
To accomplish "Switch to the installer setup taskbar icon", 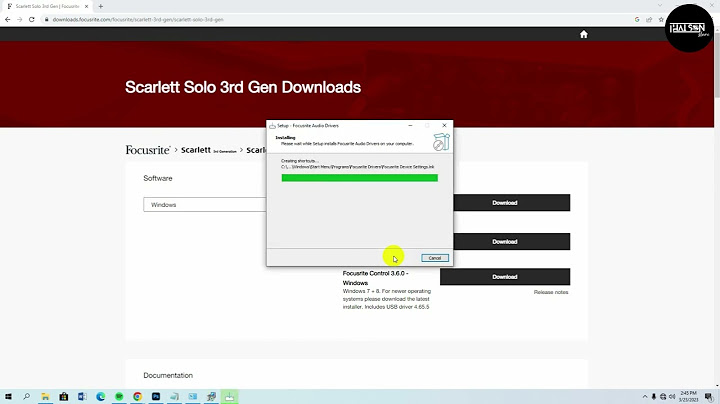I will 230,396.
